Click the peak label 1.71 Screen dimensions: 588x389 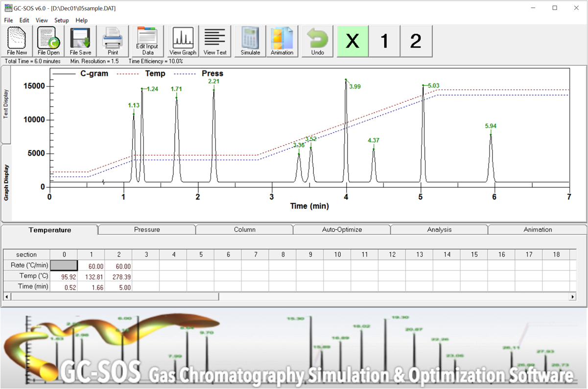click(x=176, y=89)
